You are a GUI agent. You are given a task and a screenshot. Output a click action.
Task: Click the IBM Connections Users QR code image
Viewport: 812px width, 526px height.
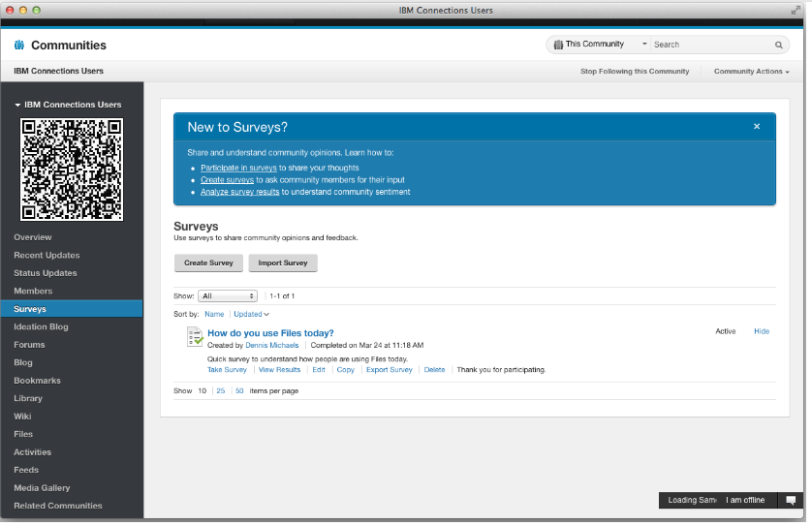pyautogui.click(x=72, y=170)
